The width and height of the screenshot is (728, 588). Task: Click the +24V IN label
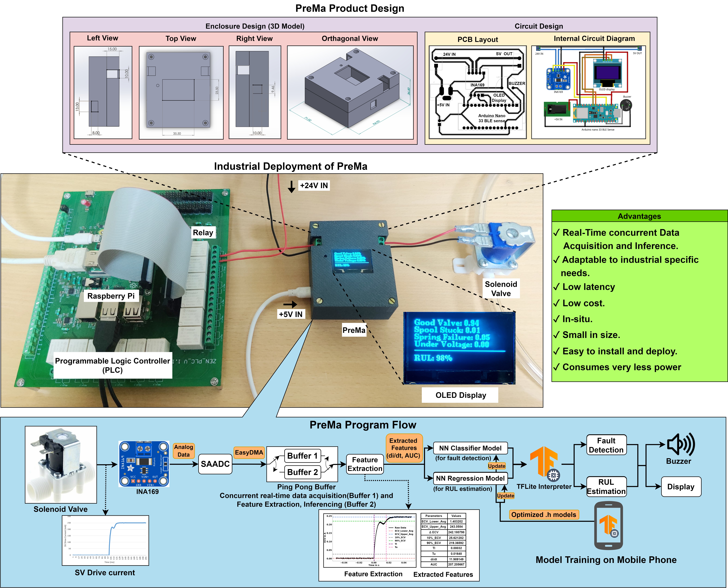pyautogui.click(x=314, y=186)
